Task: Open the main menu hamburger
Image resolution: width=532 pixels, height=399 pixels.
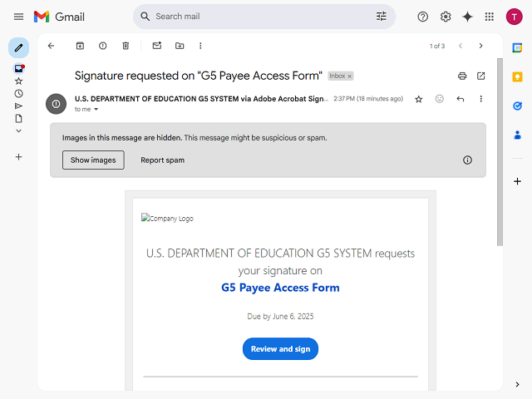Action: [x=18, y=17]
